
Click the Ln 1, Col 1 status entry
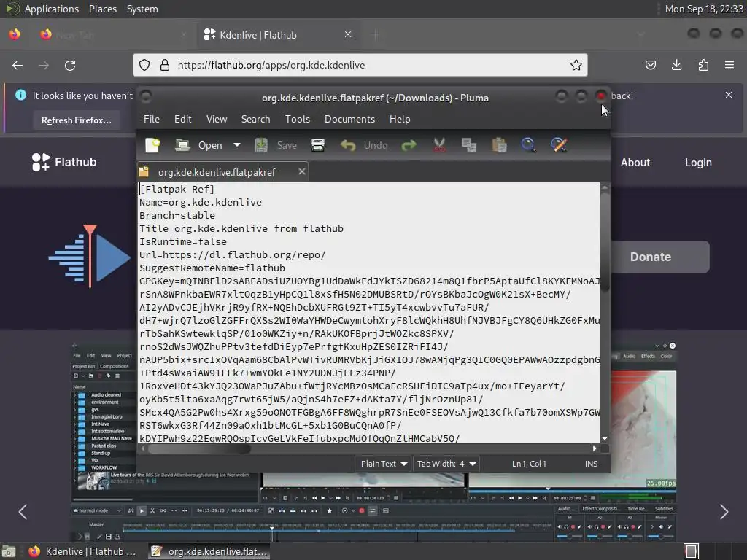530,464
